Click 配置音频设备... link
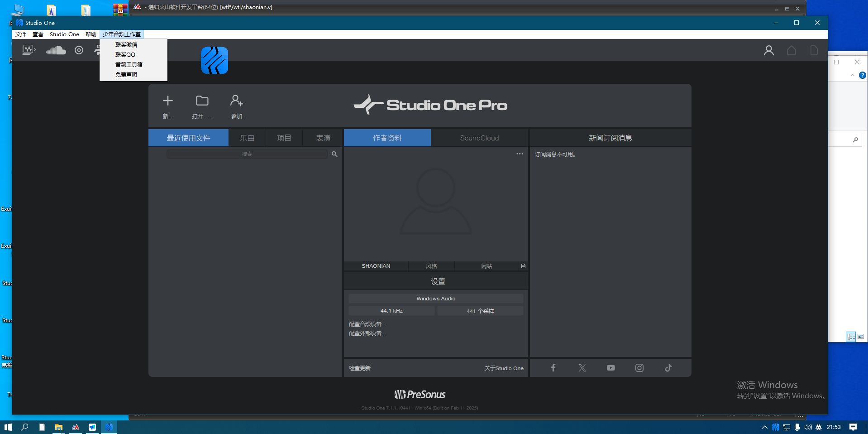The width and height of the screenshot is (868, 434). pos(367,324)
